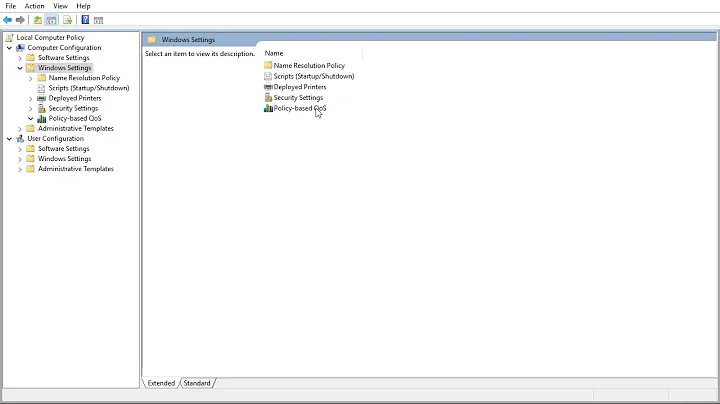
Task: Select Name Resolution Policy text in right list
Action: point(309,66)
